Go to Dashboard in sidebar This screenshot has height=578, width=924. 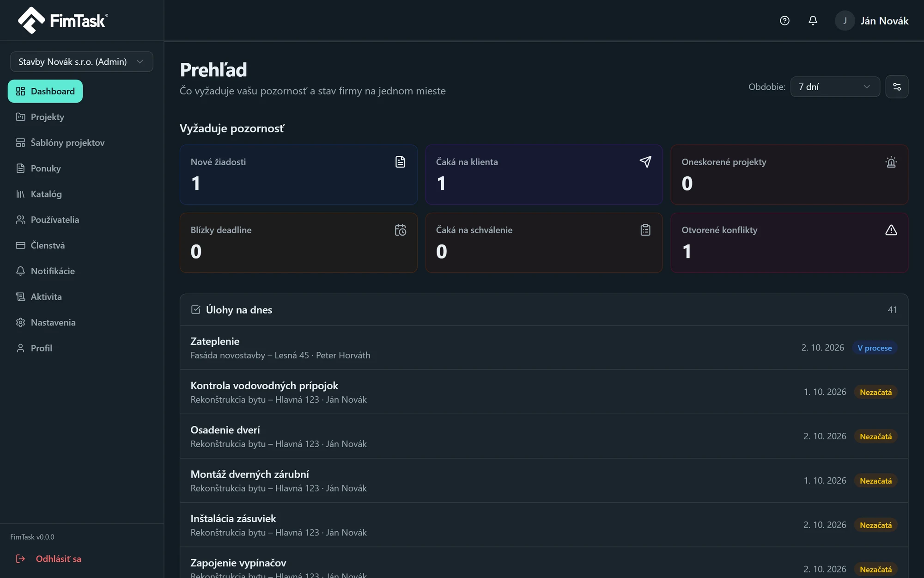pyautogui.click(x=45, y=91)
